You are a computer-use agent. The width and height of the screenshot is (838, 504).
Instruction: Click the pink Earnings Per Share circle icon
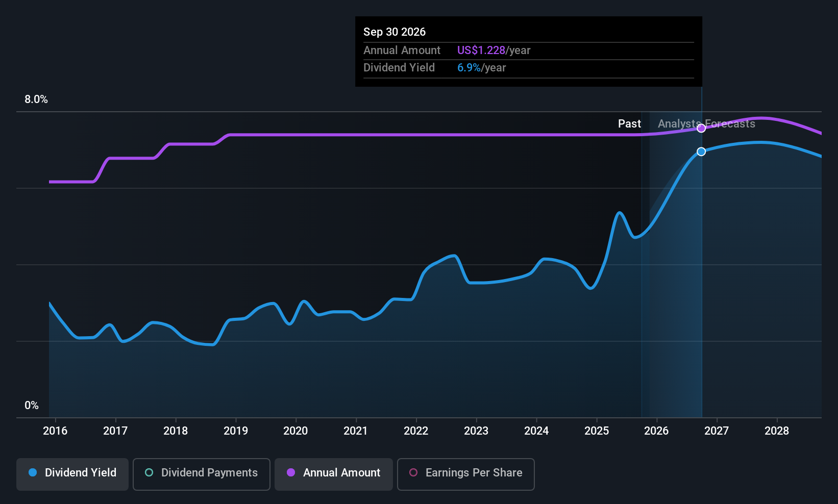413,473
